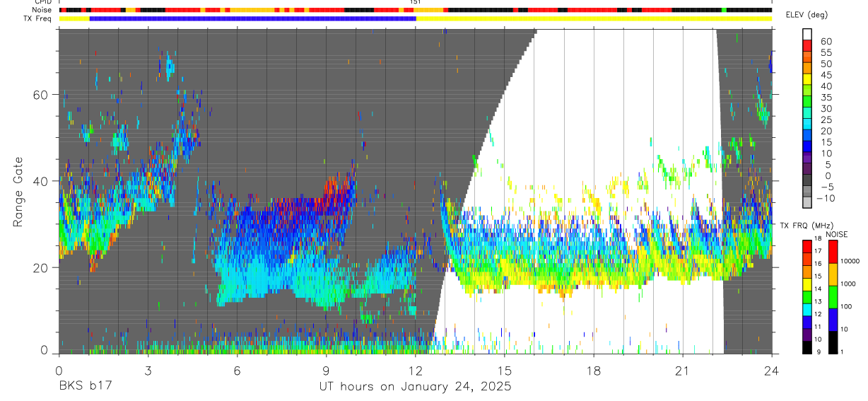Viewport: 868px width, 401px height.
Task: Click x-axis tick label 6
Action: 237,371
